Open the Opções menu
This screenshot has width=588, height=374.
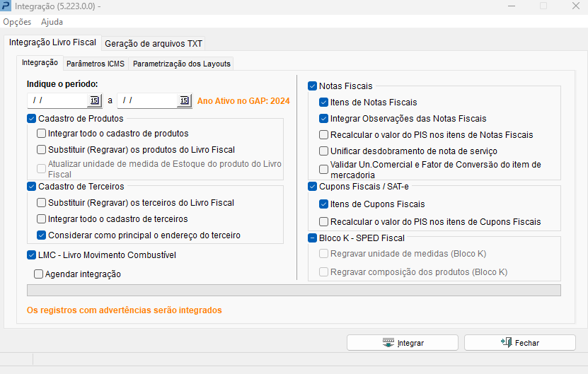point(17,22)
